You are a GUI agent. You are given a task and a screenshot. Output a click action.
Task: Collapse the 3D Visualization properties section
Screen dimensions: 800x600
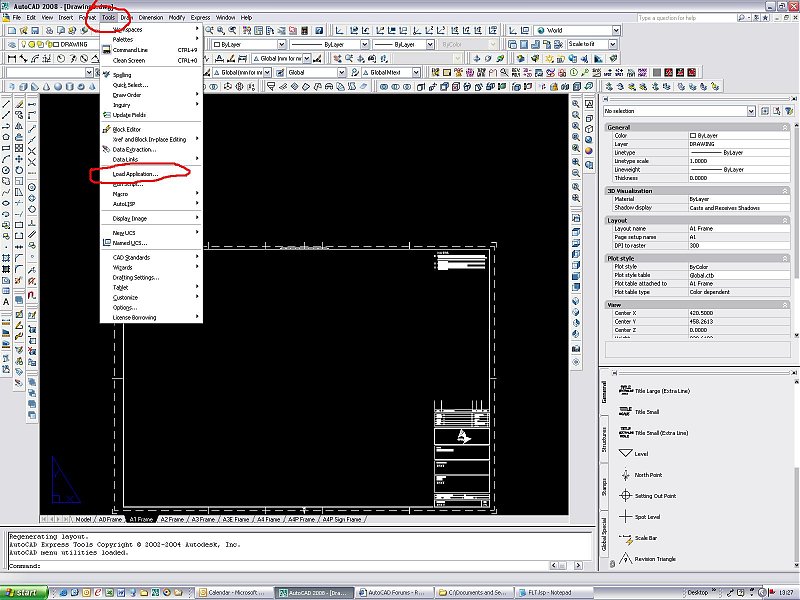(785, 191)
